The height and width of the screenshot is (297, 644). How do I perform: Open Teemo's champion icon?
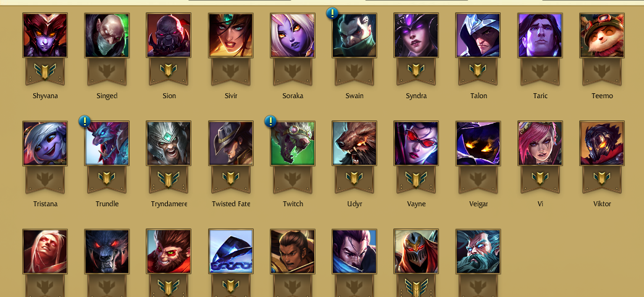tap(601, 35)
